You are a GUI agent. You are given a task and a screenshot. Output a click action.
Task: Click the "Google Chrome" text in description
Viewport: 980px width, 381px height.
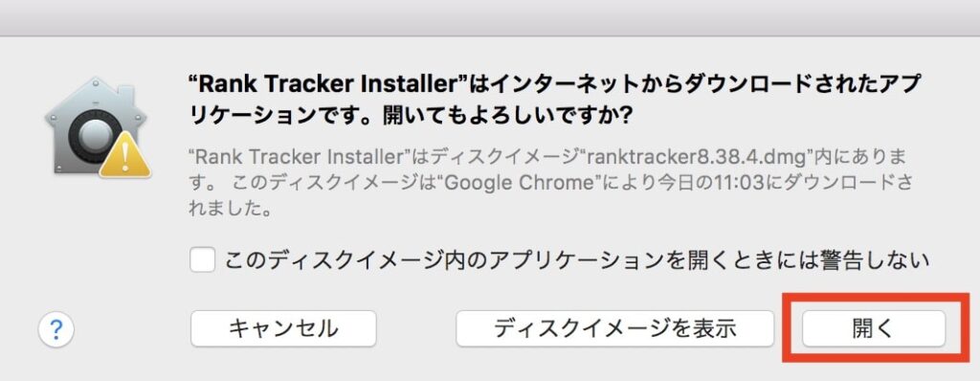pos(487,183)
